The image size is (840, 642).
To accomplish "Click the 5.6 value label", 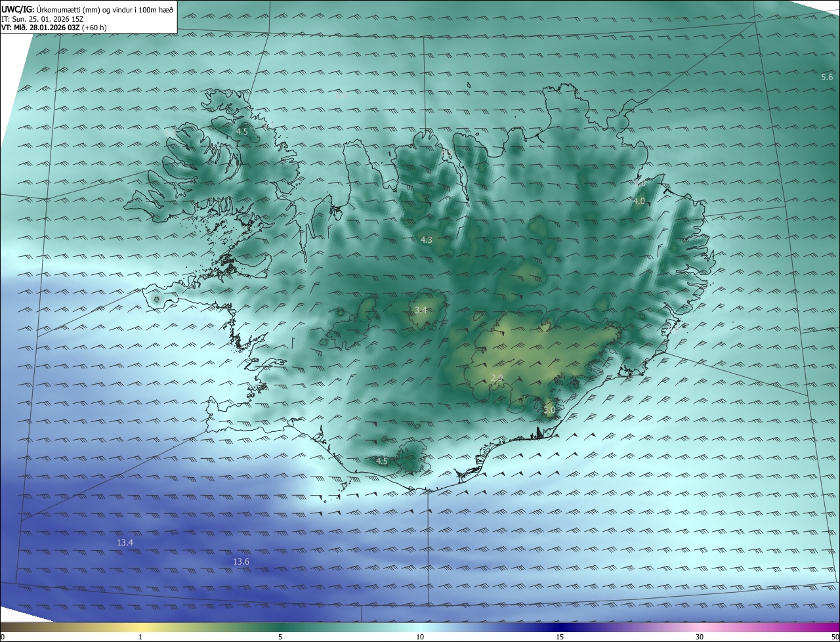I will [x=827, y=77].
